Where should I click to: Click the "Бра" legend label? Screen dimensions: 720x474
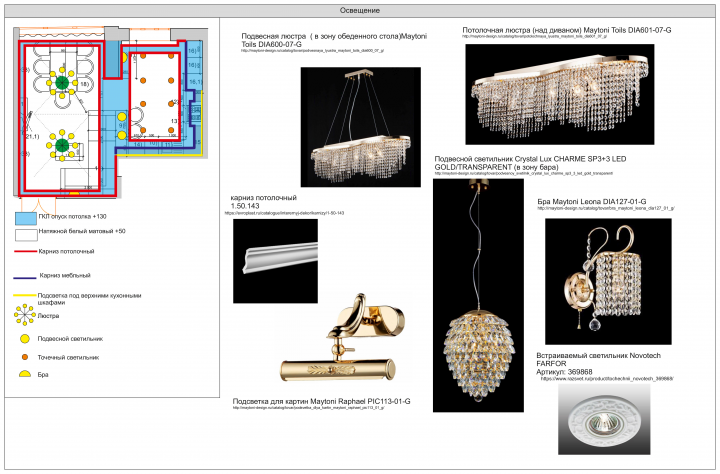(43, 375)
